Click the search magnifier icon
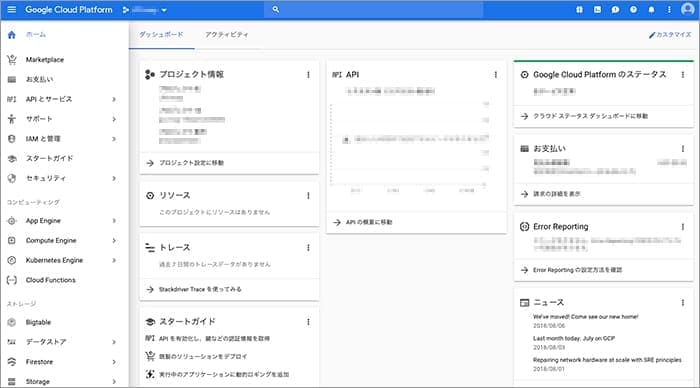Screen dimensions: 700x388 275,9
